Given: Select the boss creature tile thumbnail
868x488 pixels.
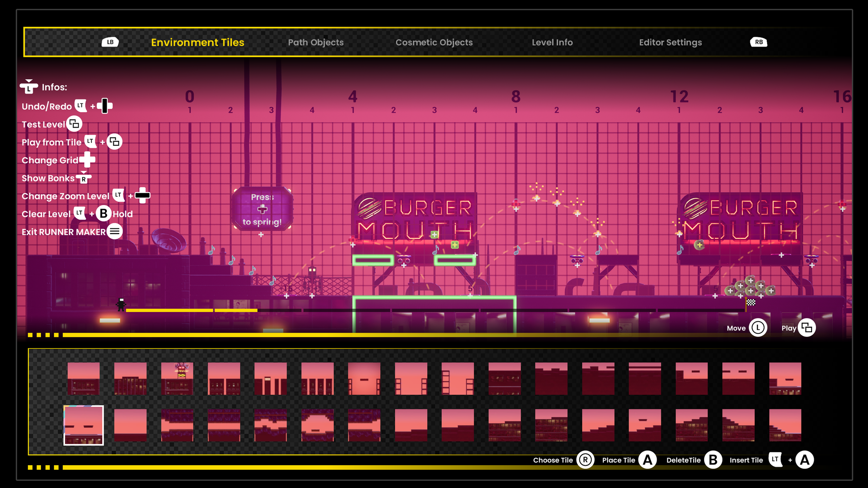Looking at the screenshot, I should (177, 378).
